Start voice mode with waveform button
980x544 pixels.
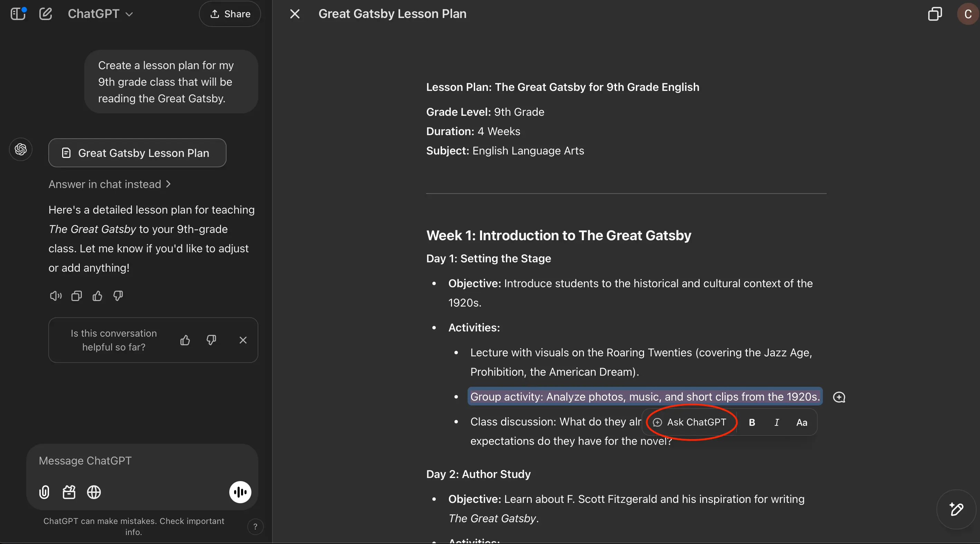coord(240,492)
